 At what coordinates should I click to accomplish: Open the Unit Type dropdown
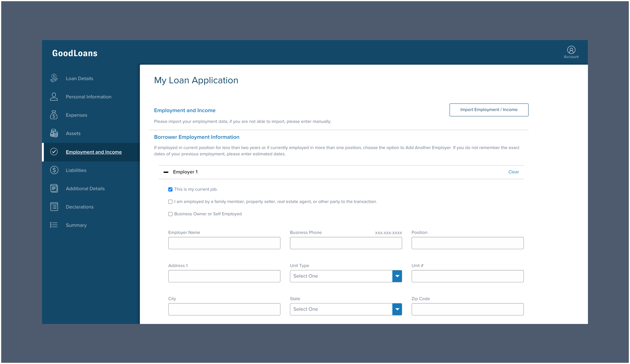[x=397, y=276]
